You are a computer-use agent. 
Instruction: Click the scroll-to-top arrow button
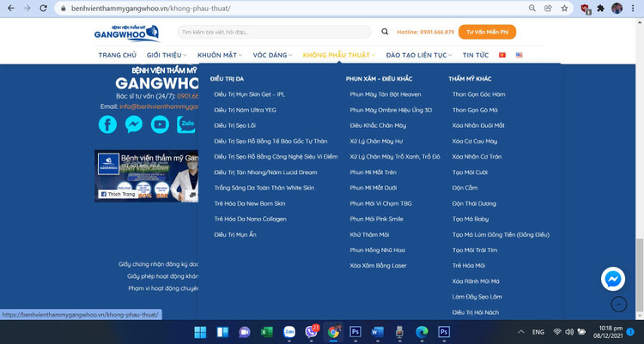(x=618, y=305)
